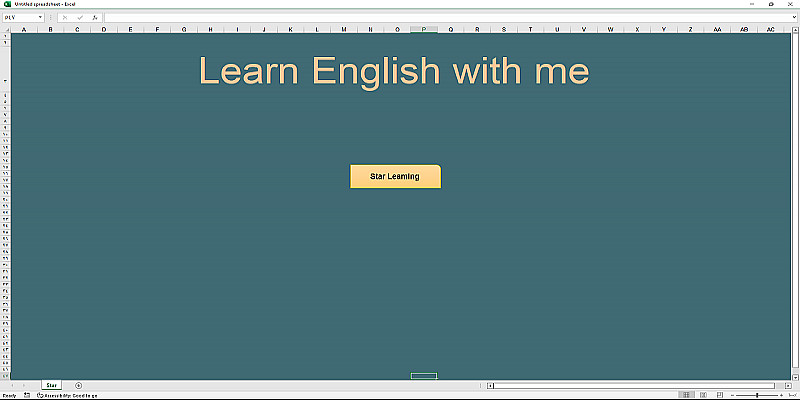This screenshot has width=800, height=400.
Task: Click the zoom percentage level
Action: click(x=792, y=395)
